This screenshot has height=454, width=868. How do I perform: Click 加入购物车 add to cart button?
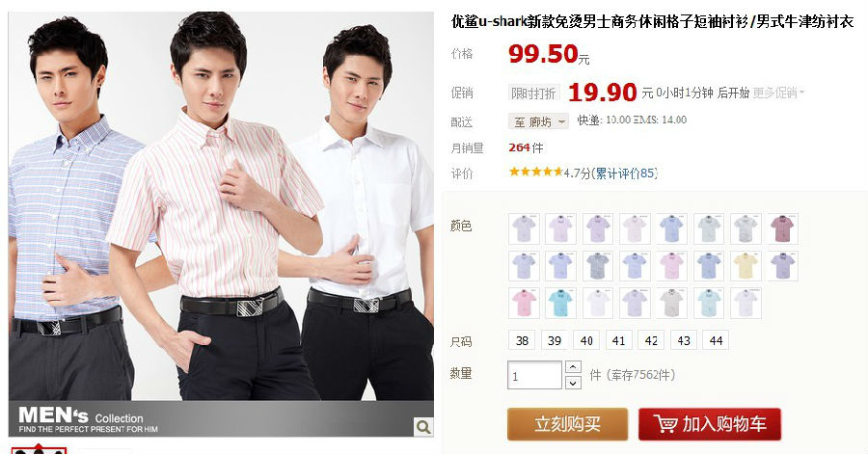(710, 425)
